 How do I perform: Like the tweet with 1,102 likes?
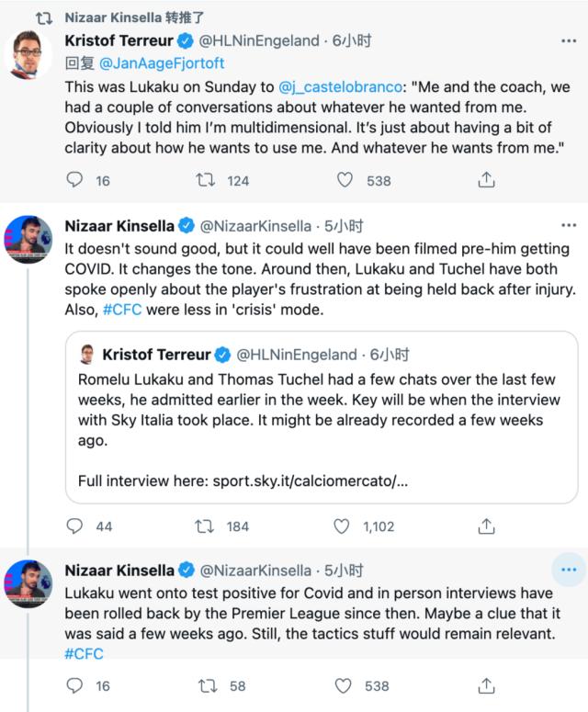tap(342, 526)
